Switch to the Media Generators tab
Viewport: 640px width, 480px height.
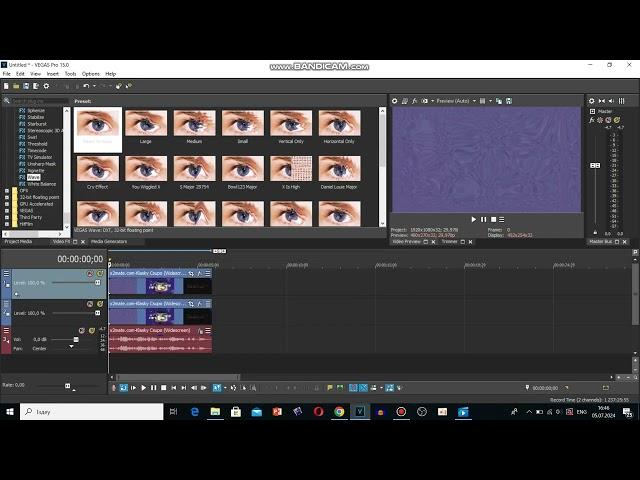click(109, 242)
